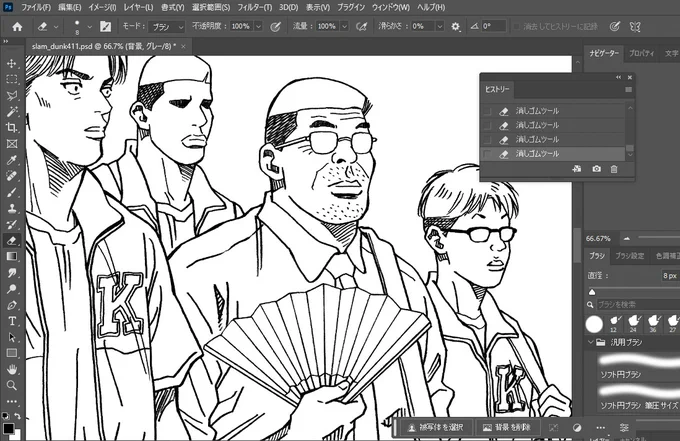Set history brush source on last 消しゴムツール state
Image resolution: width=680 pixels, height=441 pixels.
coord(487,154)
